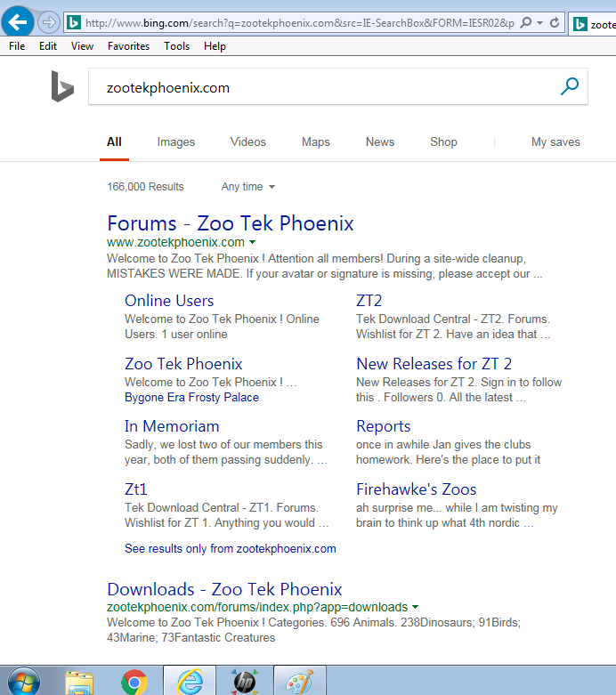This screenshot has height=695, width=616.
Task: Click the Bing logo icon
Action: (x=62, y=86)
